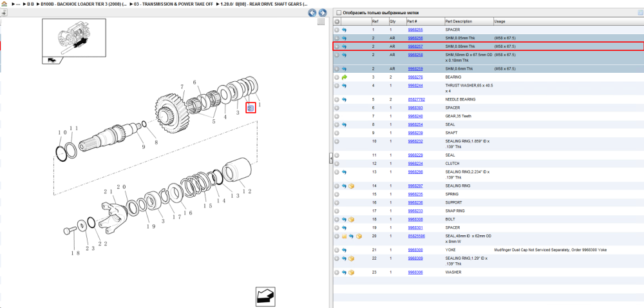Click the blue arrow icon for NEEDLE BEARING row
Viewport: 644px width, 308px height.
[x=344, y=100]
